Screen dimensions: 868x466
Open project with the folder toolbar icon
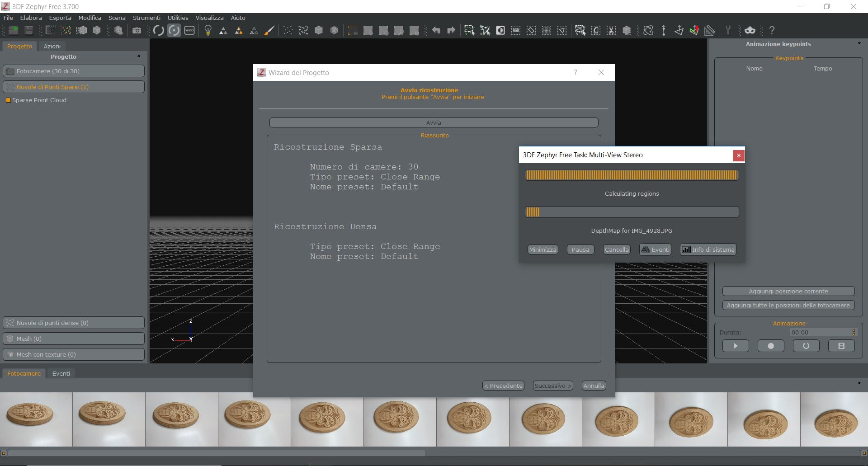tap(14, 30)
